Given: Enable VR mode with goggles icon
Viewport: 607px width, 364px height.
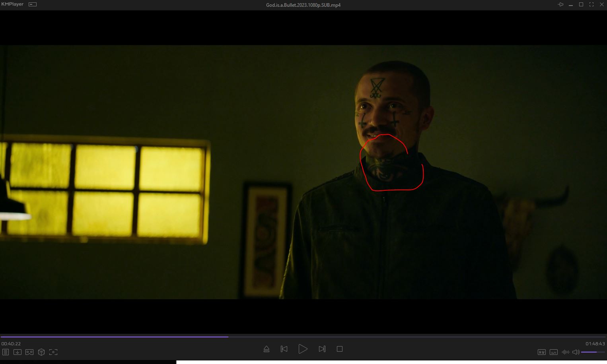Looking at the screenshot, I should tap(29, 352).
